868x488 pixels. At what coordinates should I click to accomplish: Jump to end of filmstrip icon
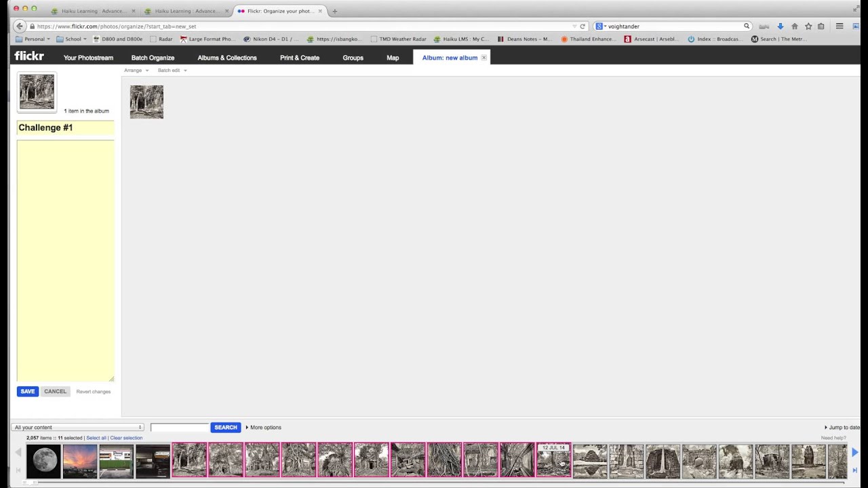click(x=854, y=470)
